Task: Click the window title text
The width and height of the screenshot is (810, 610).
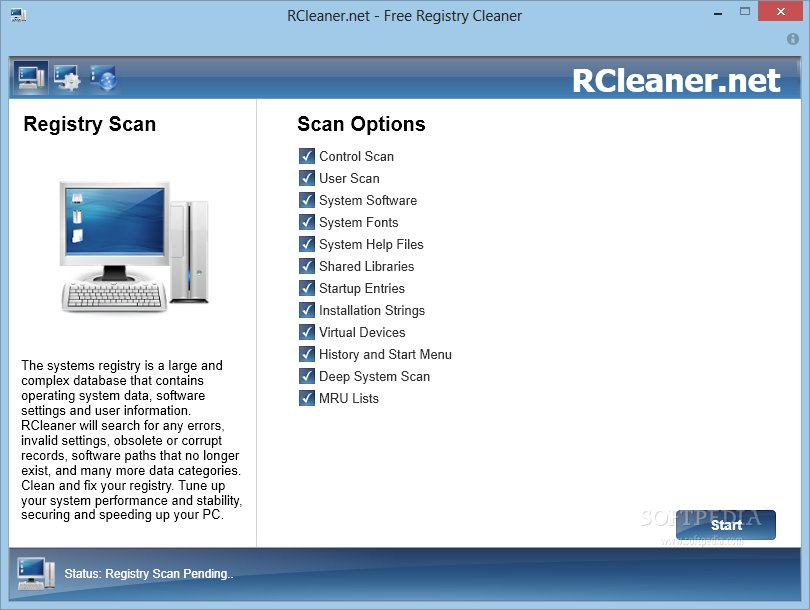Action: (404, 16)
